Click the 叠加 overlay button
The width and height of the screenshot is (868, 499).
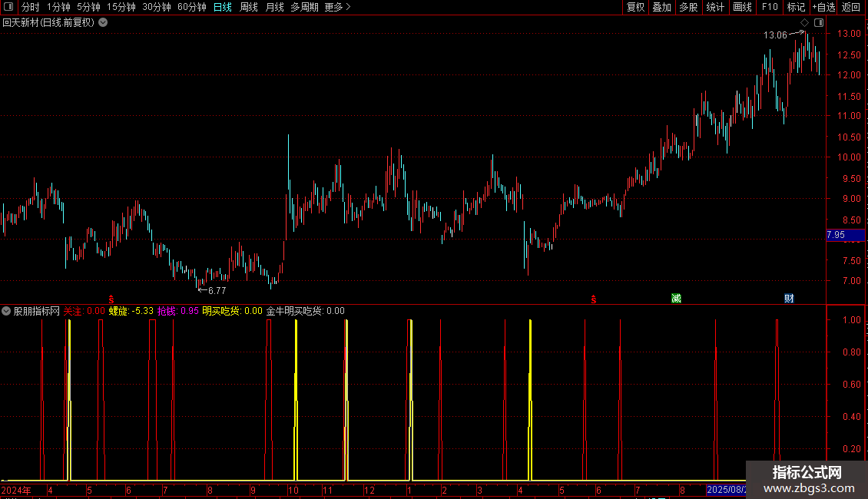point(662,7)
